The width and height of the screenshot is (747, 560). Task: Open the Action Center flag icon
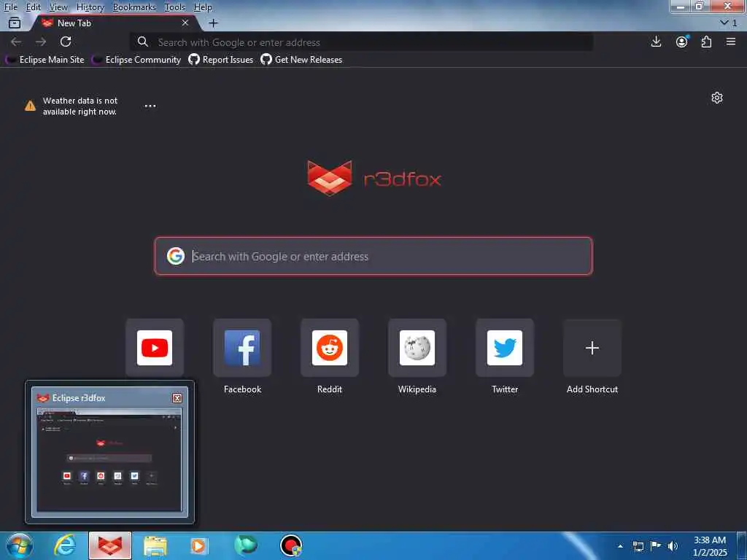click(656, 546)
